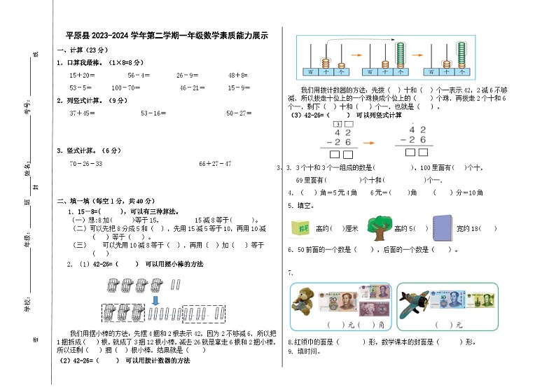
Task: Click the line 42-26 可以用摆小棒的方法
Action: [135, 264]
